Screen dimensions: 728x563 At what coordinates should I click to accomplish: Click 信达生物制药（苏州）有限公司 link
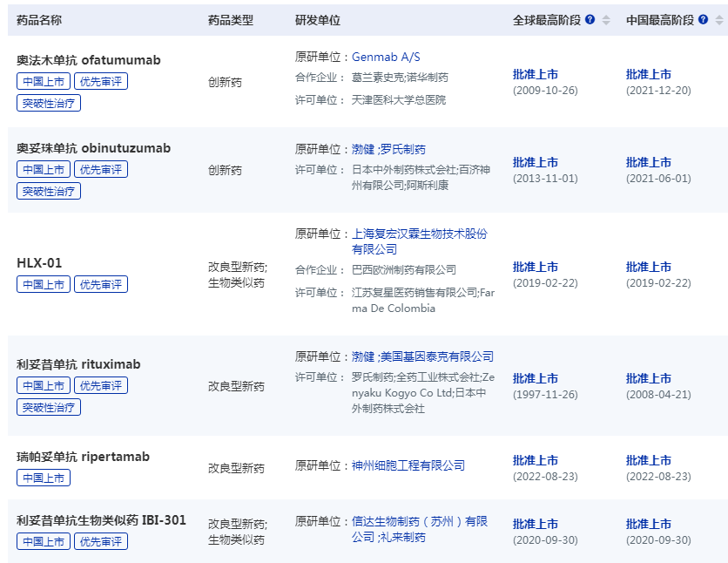[421, 520]
